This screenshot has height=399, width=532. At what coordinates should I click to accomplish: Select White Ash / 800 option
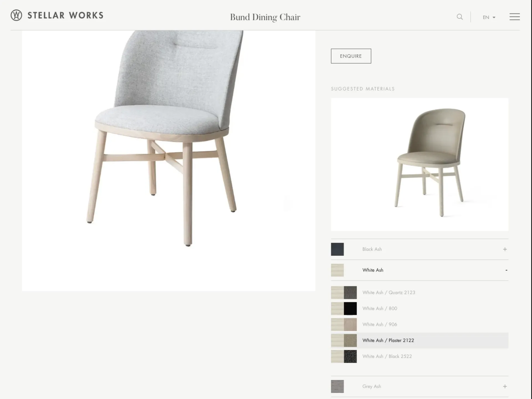coord(420,308)
